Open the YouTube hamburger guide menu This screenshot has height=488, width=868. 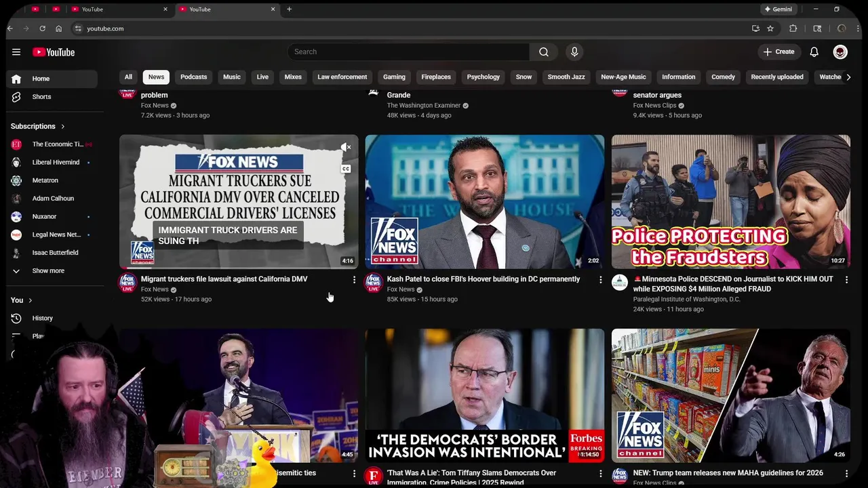16,52
